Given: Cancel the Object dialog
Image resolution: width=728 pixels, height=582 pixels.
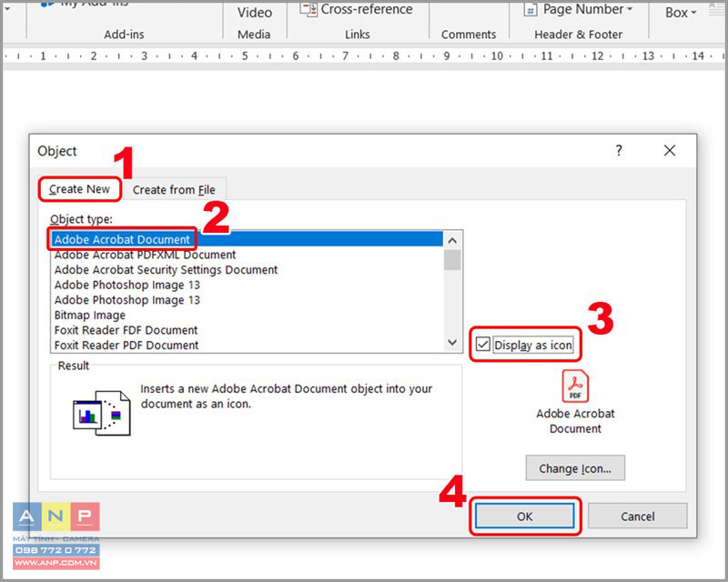Looking at the screenshot, I should coord(638,517).
